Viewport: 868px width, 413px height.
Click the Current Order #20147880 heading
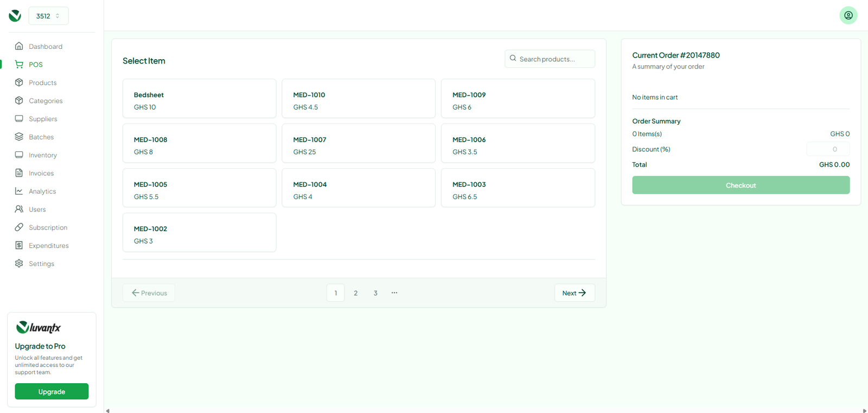coord(676,55)
